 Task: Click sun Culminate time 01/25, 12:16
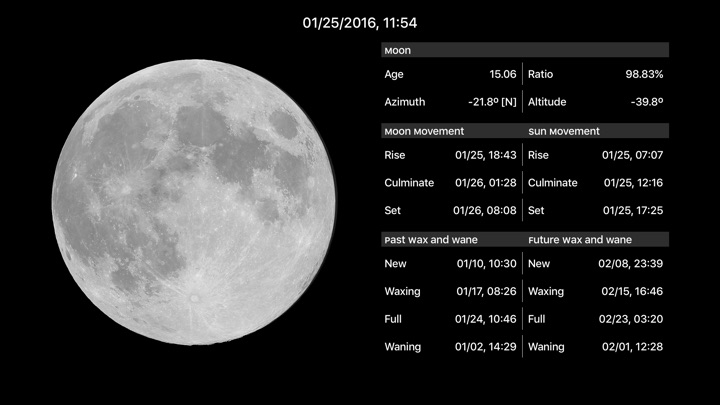[x=633, y=183]
